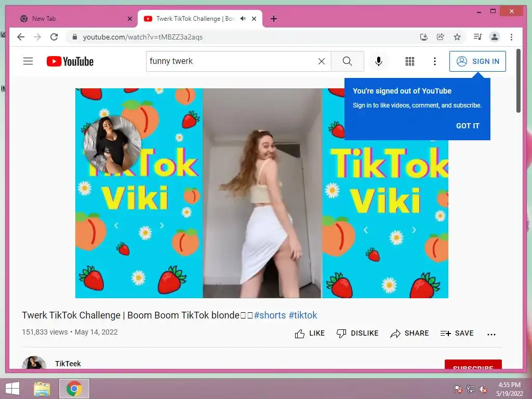This screenshot has height=399, width=532.
Task: Like the video with thumbs up
Action: (310, 334)
